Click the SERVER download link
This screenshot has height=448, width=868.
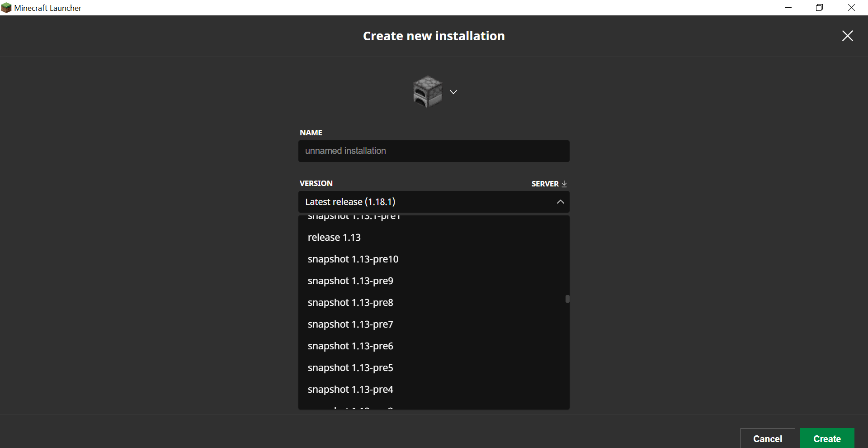point(549,184)
